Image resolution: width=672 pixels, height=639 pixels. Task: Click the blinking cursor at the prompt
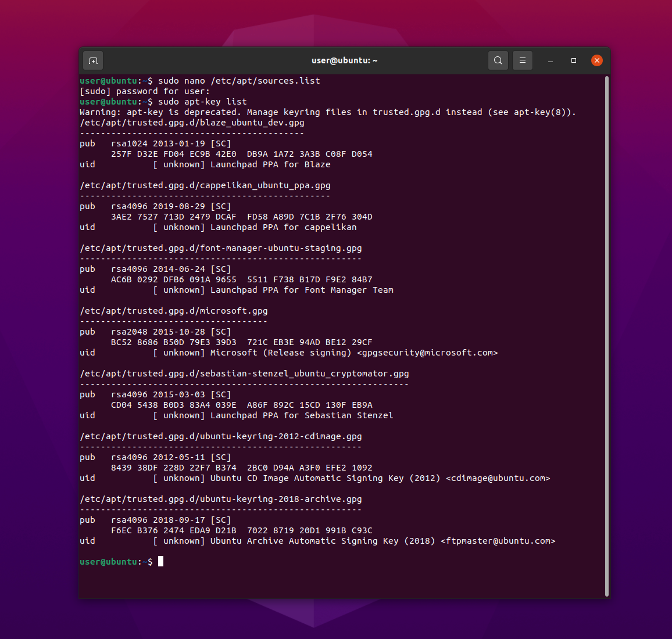point(160,561)
